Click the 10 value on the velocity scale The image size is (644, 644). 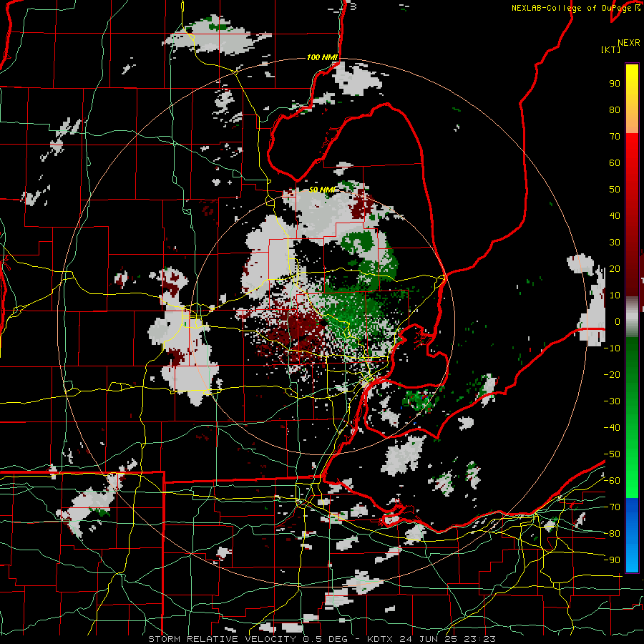click(x=615, y=296)
